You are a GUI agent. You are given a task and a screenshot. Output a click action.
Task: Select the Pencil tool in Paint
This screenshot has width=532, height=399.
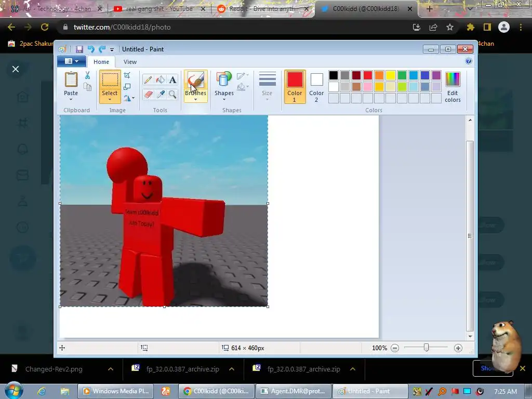click(x=148, y=79)
